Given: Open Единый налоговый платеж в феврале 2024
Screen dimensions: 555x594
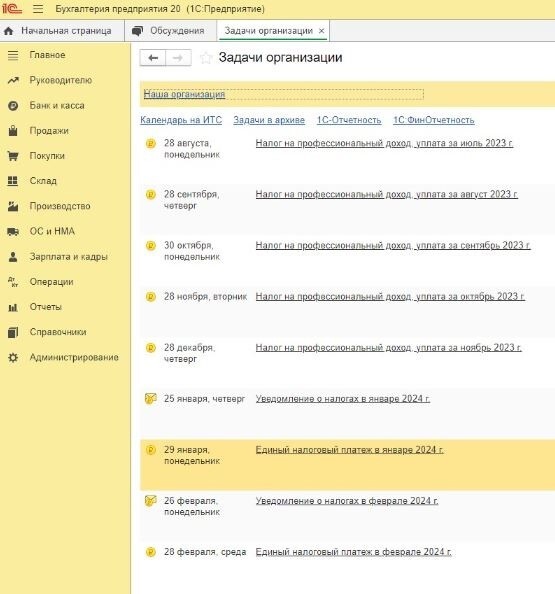Looking at the screenshot, I should (x=353, y=552).
